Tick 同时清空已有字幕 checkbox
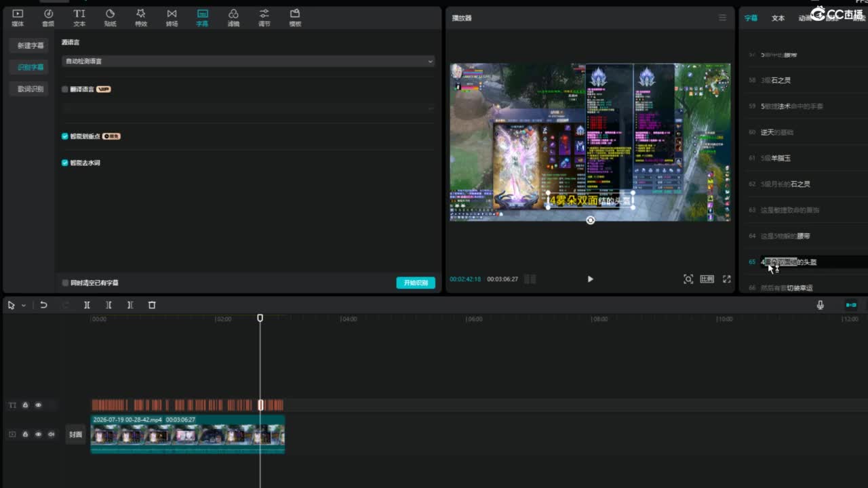 [65, 283]
